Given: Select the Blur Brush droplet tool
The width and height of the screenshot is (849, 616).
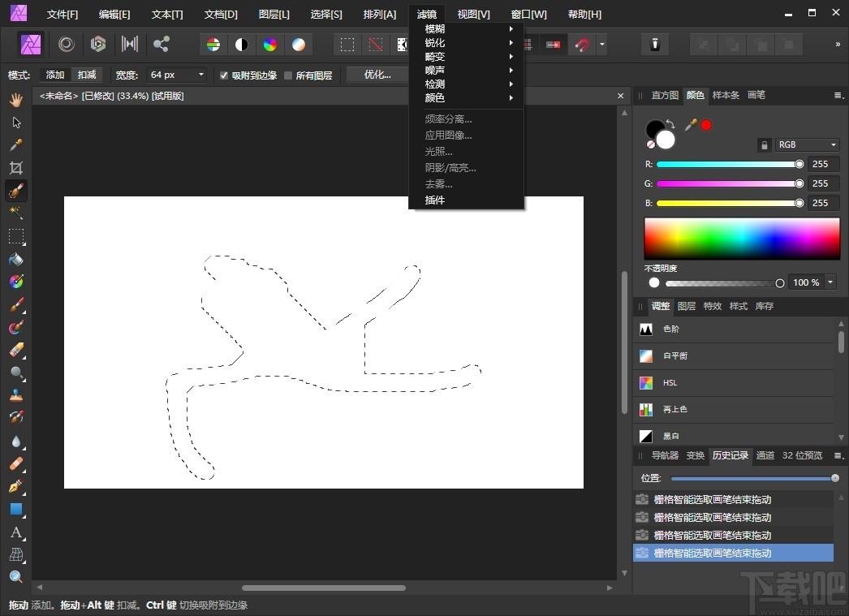Looking at the screenshot, I should coord(16,442).
